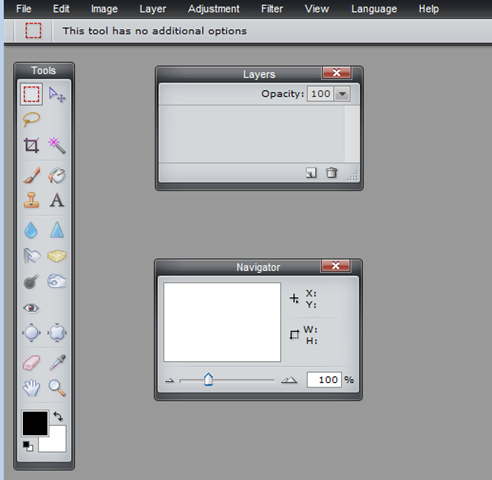Open the Opacity dropdown arrow
This screenshot has width=492, height=480.
(342, 94)
